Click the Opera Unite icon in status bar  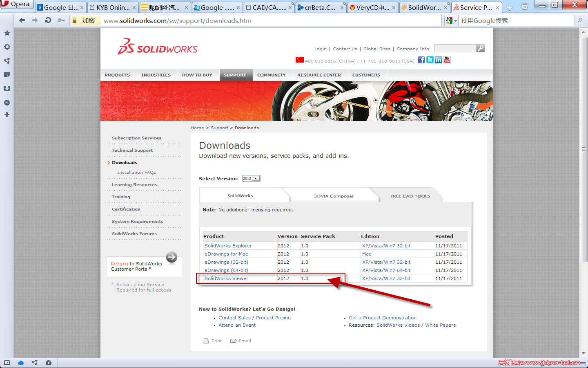pyautogui.click(x=35, y=363)
